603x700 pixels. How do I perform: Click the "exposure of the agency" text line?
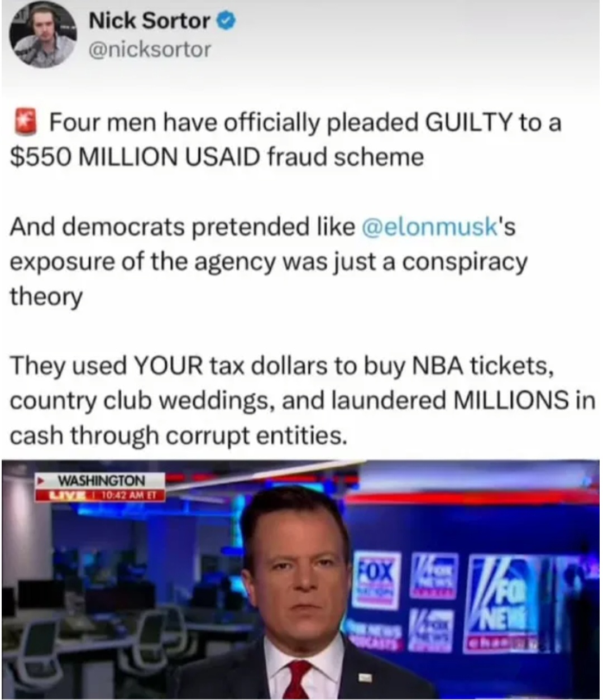(268, 262)
